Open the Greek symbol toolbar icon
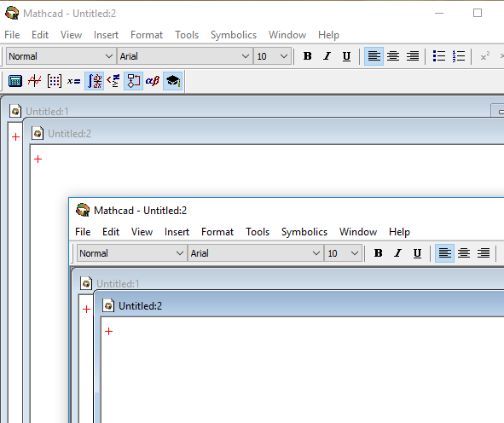This screenshot has height=423, width=504. [153, 81]
